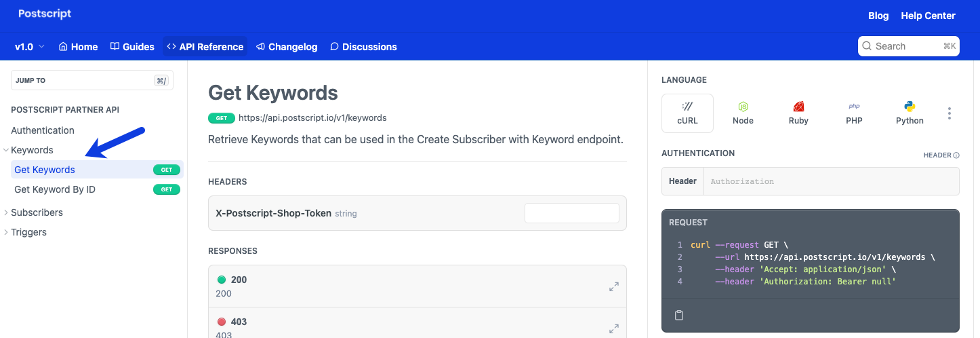This screenshot has width=980, height=338.
Task: Visit the Blog link
Action: click(878, 16)
